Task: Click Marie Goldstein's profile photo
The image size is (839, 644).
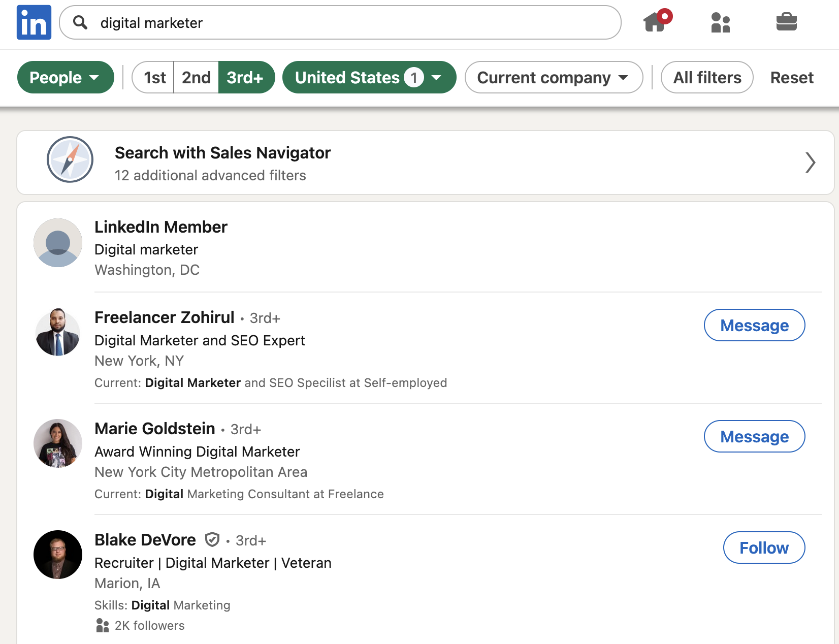Action: (58, 443)
